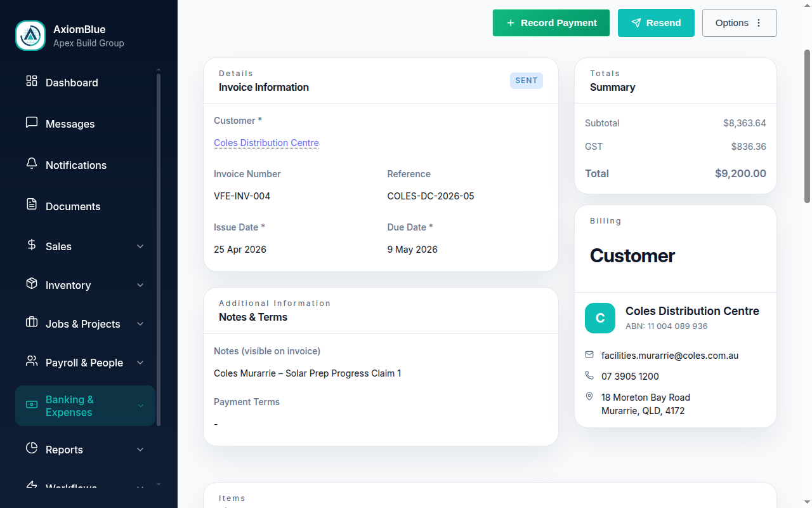
Task: Open the Dashboard menu item
Action: click(x=85, y=83)
